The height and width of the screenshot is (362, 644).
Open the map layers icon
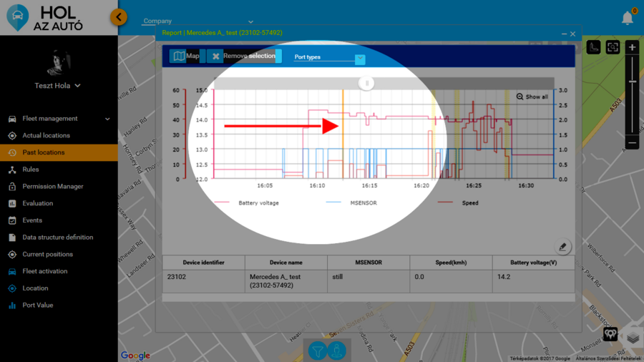[633, 336]
